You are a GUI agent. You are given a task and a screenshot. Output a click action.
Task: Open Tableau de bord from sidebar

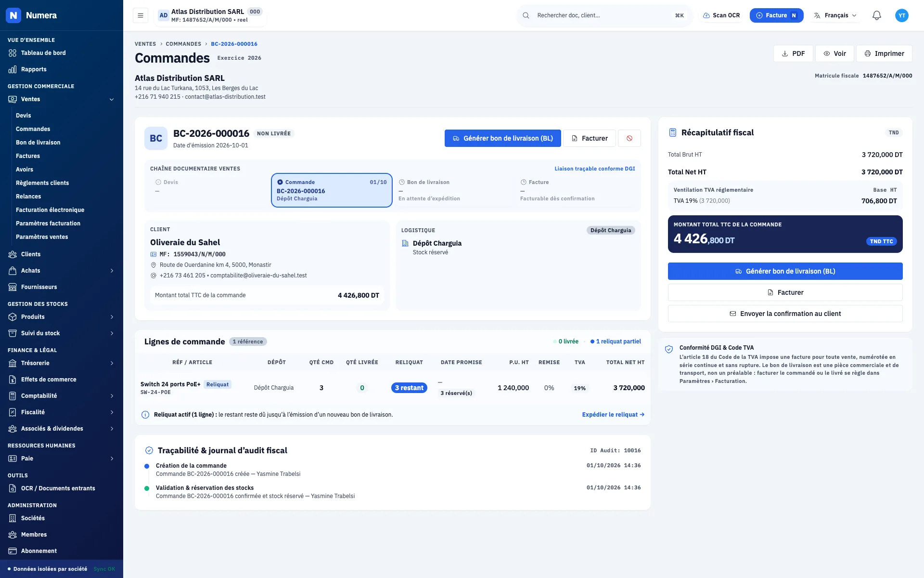62,53
